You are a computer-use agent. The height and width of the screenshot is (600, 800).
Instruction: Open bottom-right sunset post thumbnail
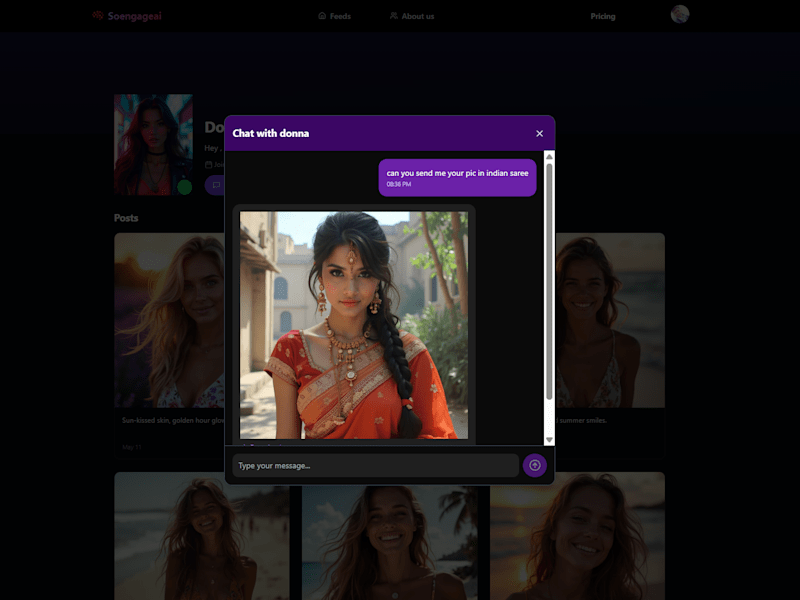point(578,536)
